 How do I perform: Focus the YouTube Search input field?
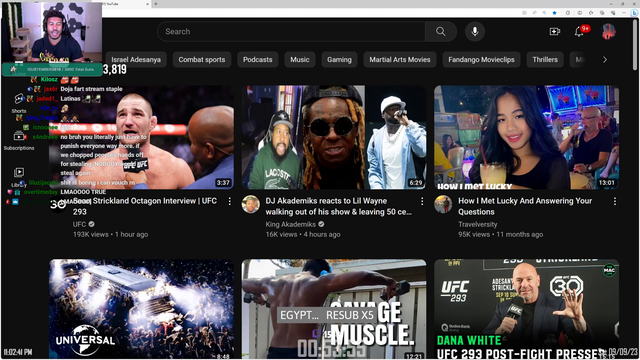point(291,31)
